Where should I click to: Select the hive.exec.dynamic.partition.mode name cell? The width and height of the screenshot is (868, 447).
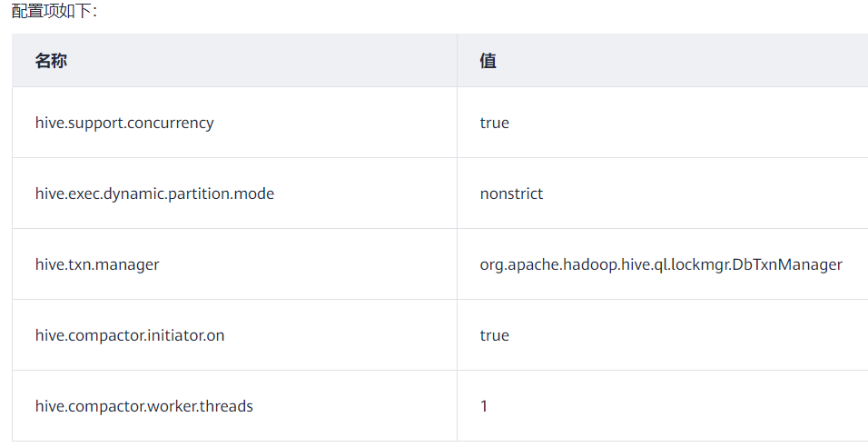click(154, 194)
